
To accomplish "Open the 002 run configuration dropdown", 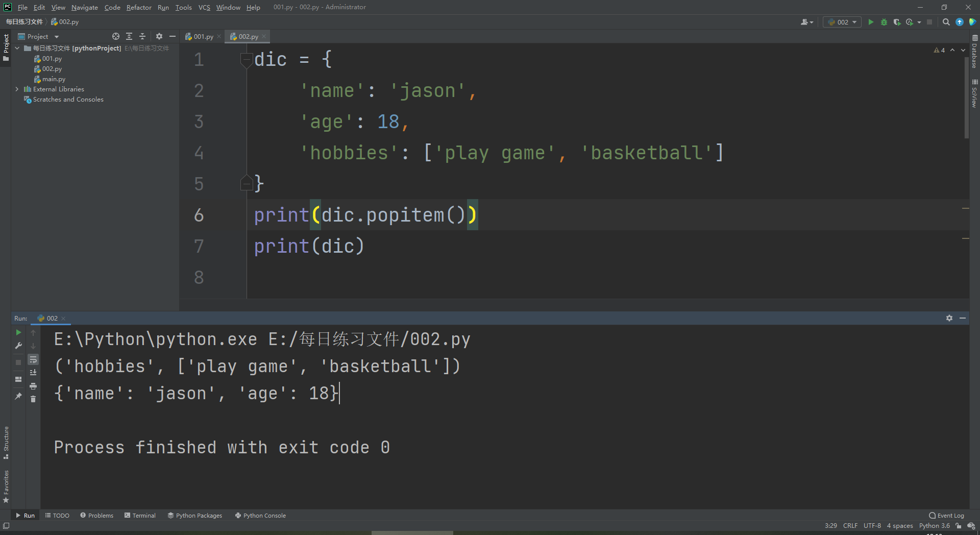I will coord(842,22).
